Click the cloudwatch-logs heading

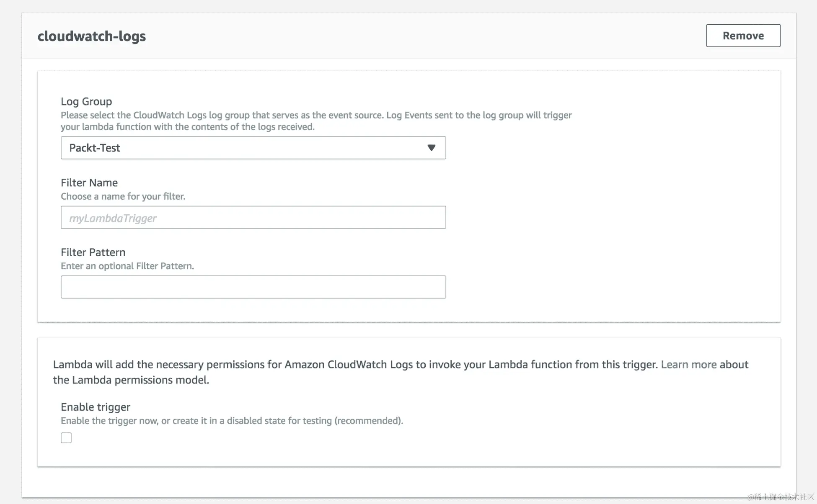(92, 36)
